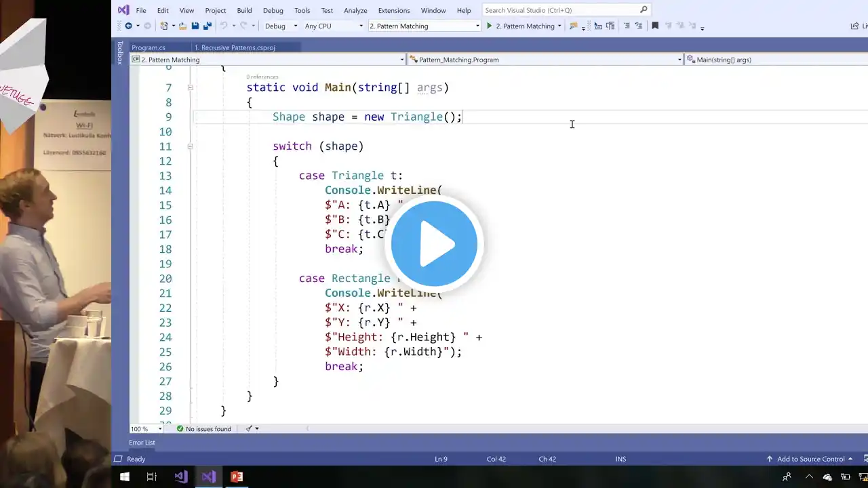The height and width of the screenshot is (488, 868).
Task: Open the toolbar overflow options arrow
Action: (x=702, y=28)
